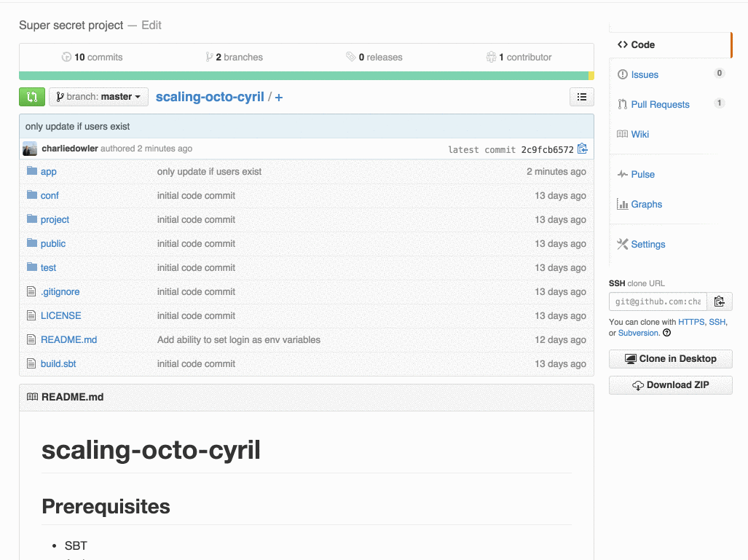Click the Issues count badge 0
The height and width of the screenshot is (560, 748).
[720, 73]
